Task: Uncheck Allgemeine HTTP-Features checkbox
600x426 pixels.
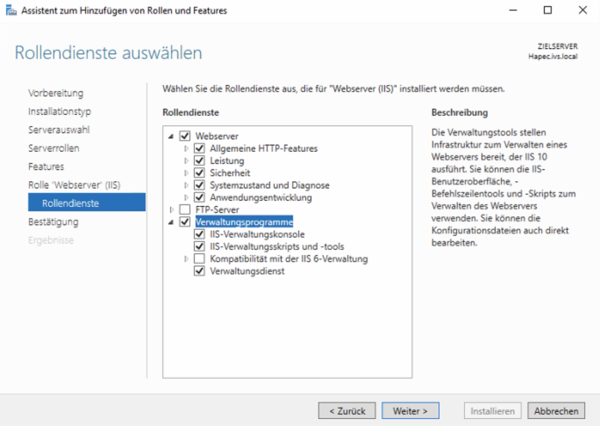Action: click(199, 148)
